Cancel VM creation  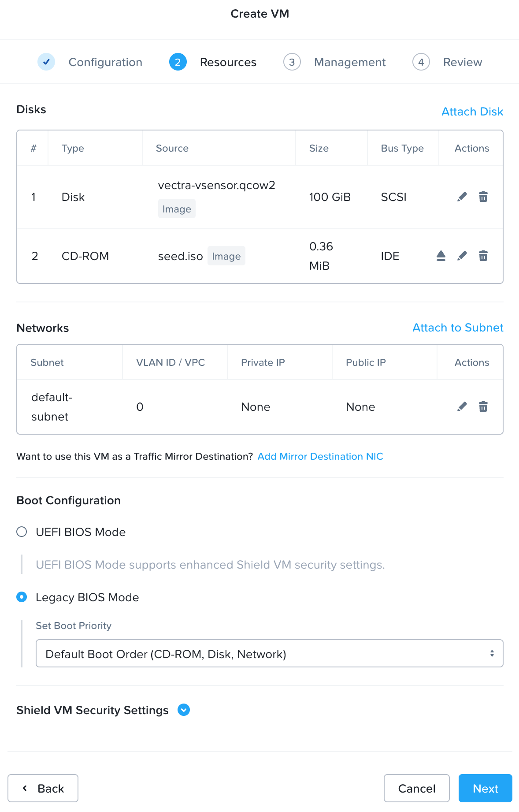[416, 788]
